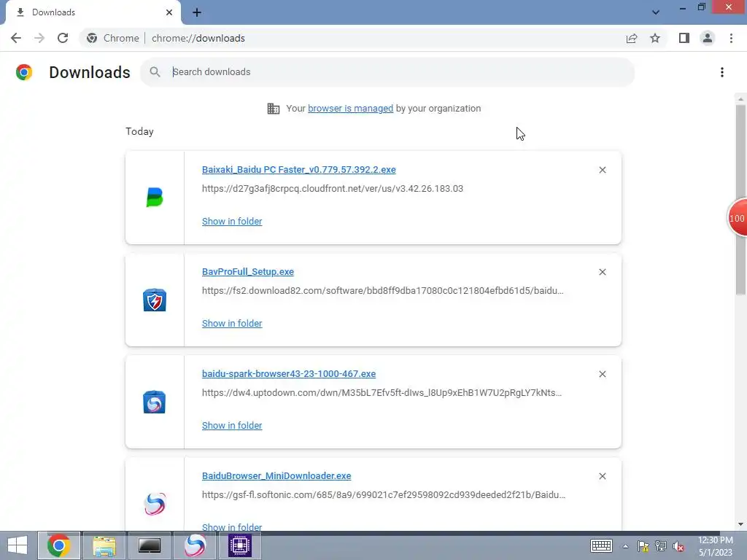Open the purple chip taskbar app
The width and height of the screenshot is (747, 560).
[239, 545]
